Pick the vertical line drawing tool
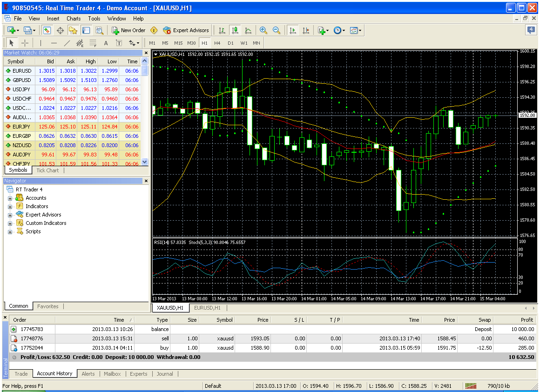The width and height of the screenshot is (540, 392). point(40,43)
